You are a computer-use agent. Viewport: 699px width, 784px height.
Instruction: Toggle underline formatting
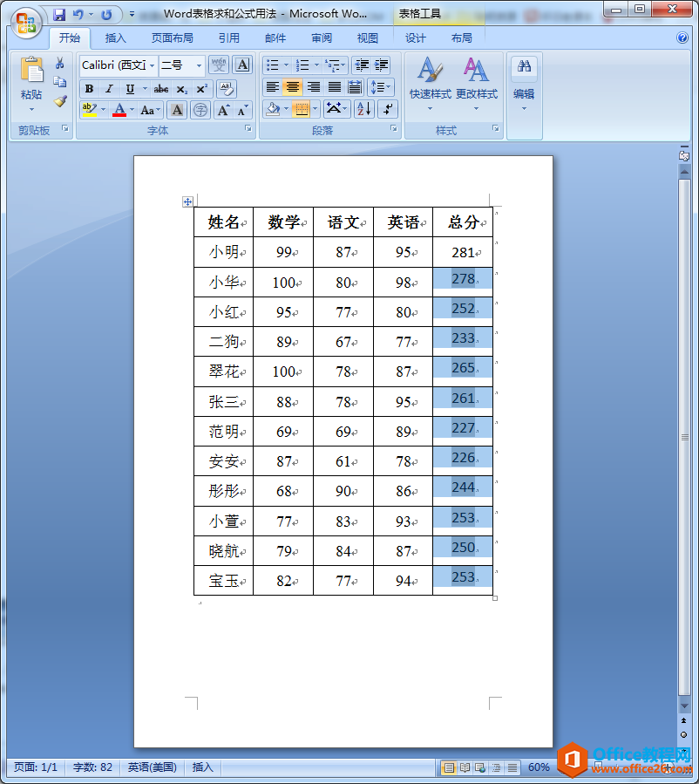coord(130,89)
